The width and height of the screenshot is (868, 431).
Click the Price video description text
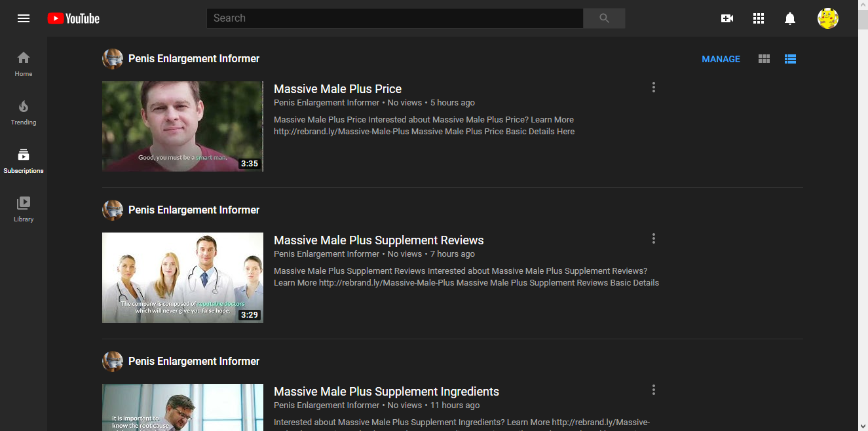tap(424, 126)
